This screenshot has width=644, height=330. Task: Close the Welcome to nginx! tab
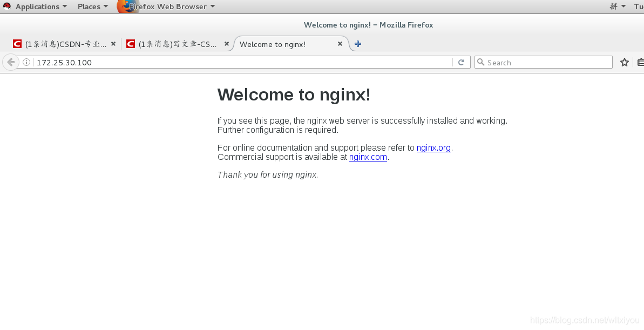[340, 44]
